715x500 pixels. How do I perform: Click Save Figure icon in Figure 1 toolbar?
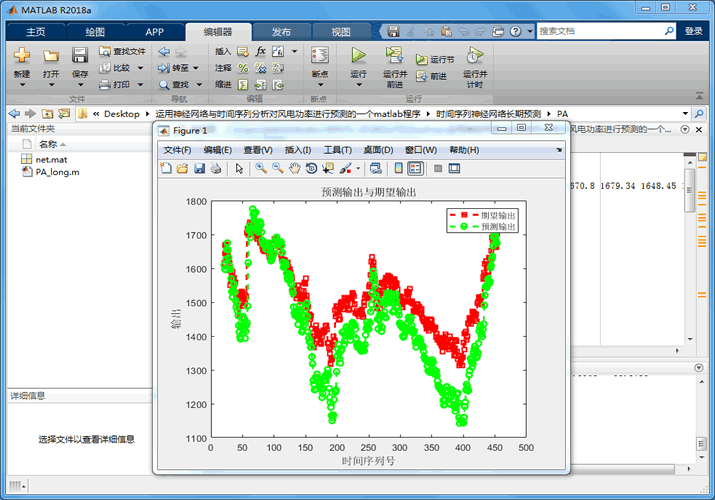[199, 169]
